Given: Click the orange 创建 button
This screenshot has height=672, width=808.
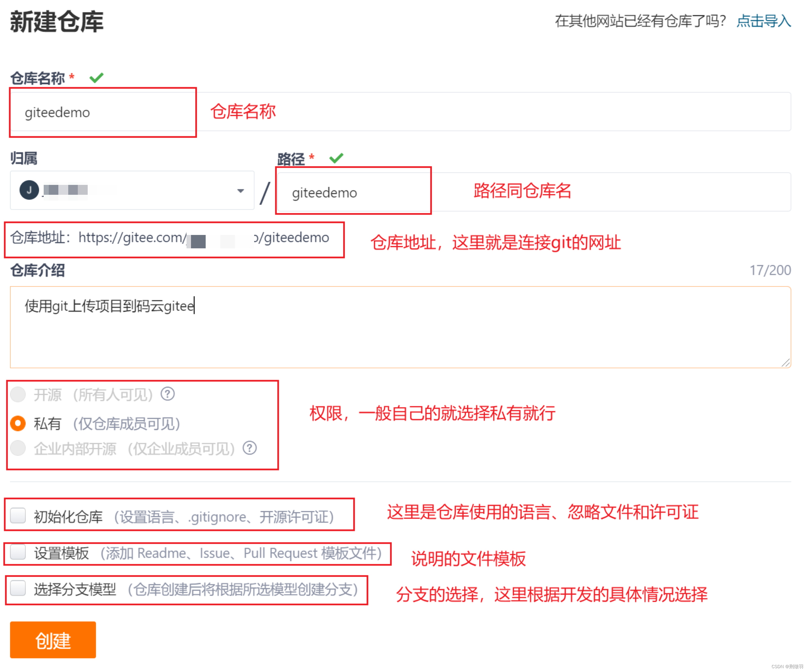Looking at the screenshot, I should [53, 640].
